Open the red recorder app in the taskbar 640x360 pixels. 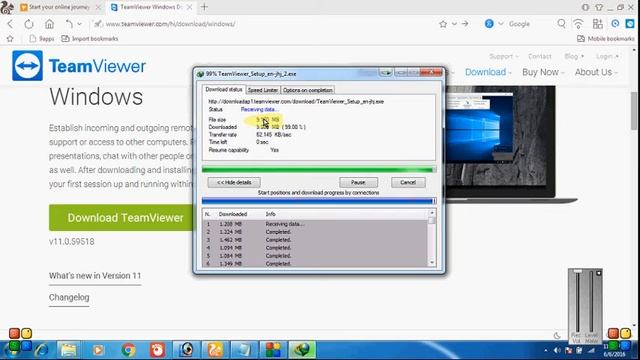[157, 350]
